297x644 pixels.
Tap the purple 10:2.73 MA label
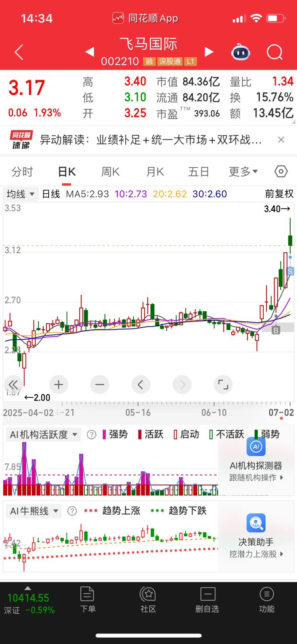(131, 194)
